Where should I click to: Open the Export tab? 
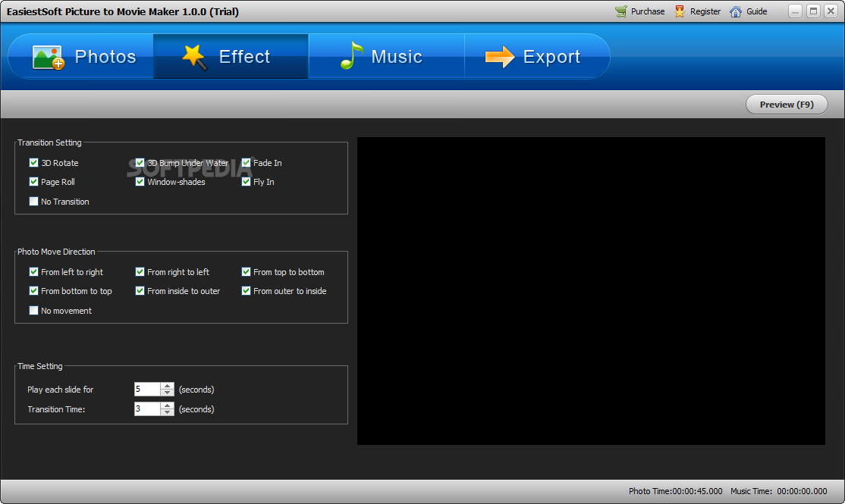tap(537, 57)
